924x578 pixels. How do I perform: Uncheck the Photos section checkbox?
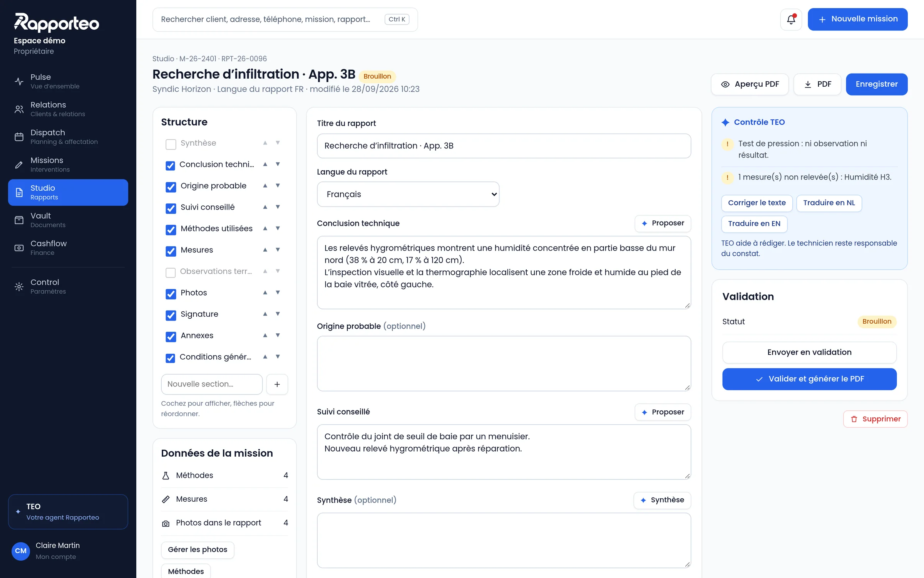tap(171, 294)
